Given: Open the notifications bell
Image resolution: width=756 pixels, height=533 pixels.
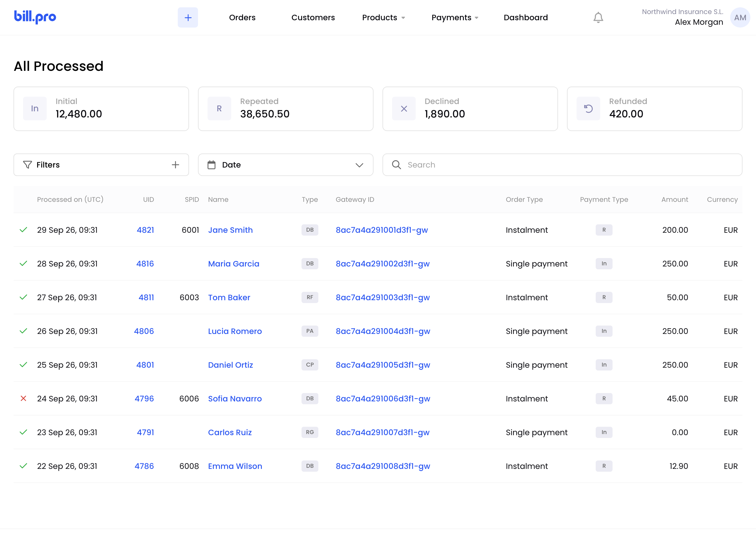Looking at the screenshot, I should tap(598, 17).
